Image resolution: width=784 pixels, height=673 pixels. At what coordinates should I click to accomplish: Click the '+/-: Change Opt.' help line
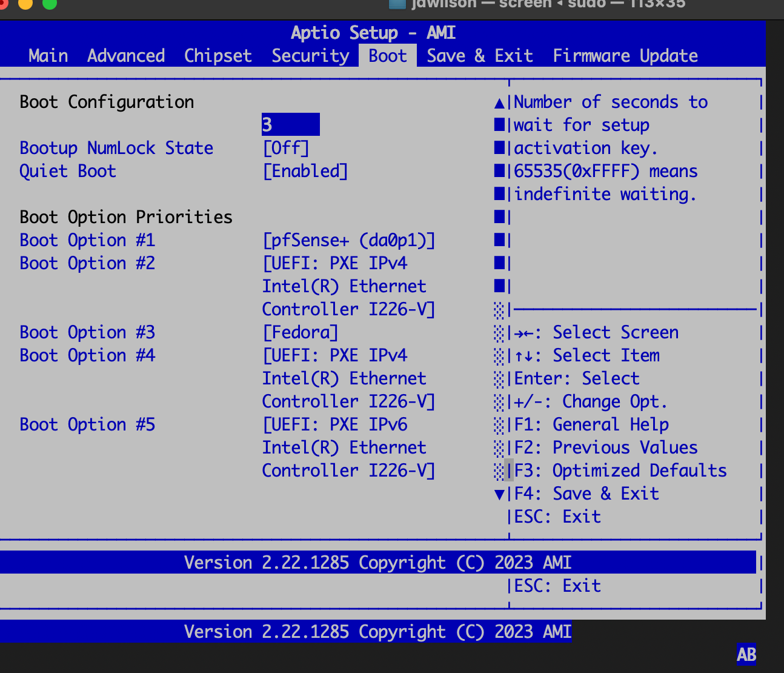click(x=591, y=401)
